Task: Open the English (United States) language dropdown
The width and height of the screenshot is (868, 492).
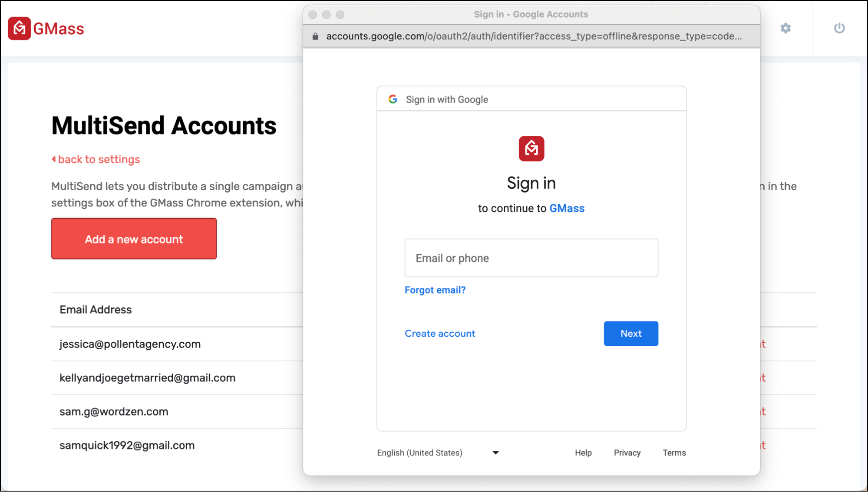Action: pos(438,453)
